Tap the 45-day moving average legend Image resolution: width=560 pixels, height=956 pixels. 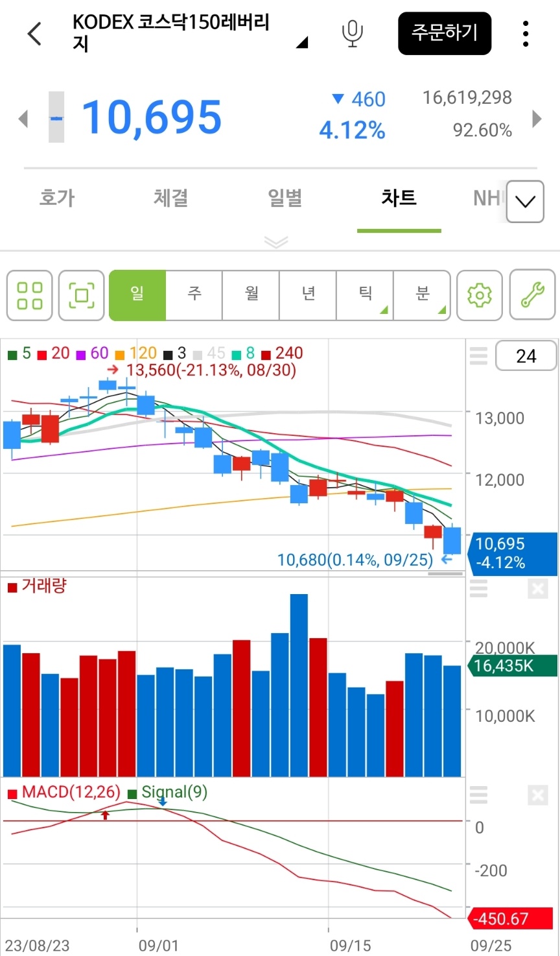[209, 353]
